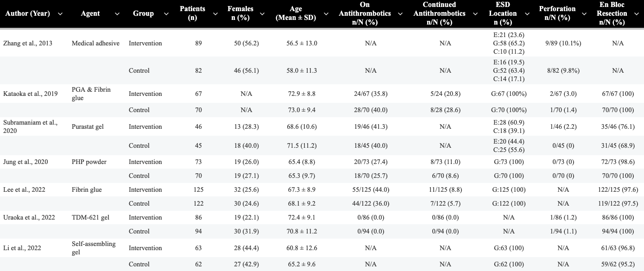Open the Age (Mean ± SD) column chevron
Screen dimensions: 644x271
pos(326,14)
